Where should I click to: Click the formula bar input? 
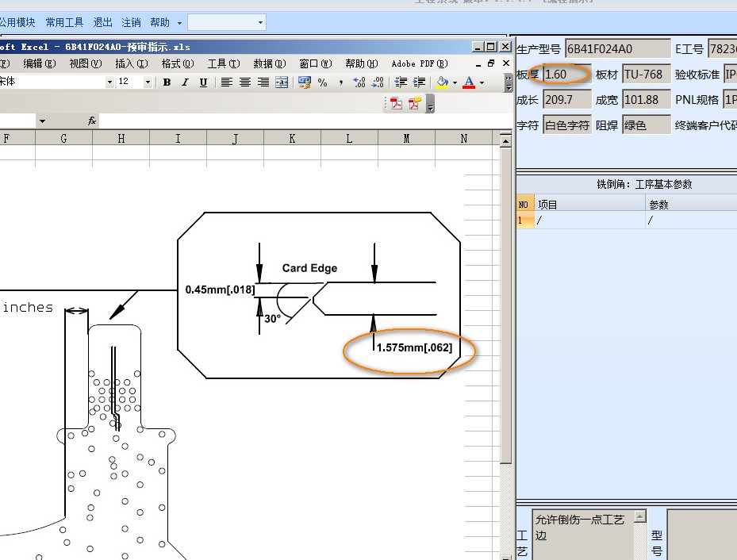click(x=305, y=121)
